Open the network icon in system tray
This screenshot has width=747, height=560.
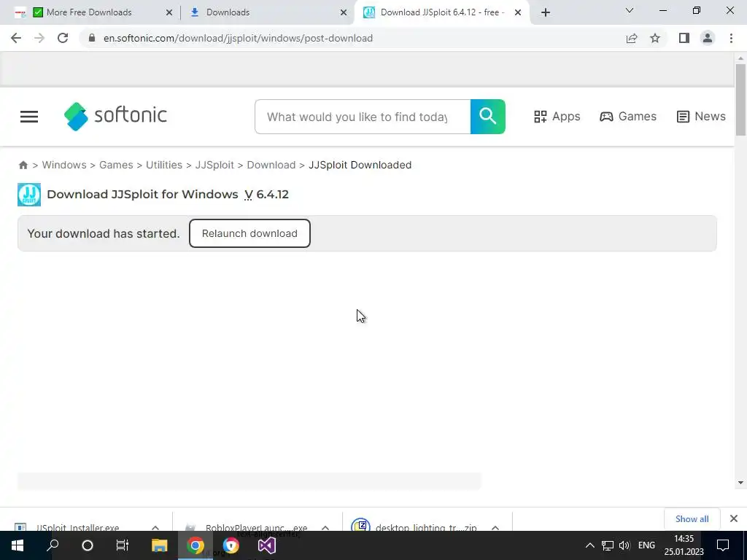click(608, 545)
